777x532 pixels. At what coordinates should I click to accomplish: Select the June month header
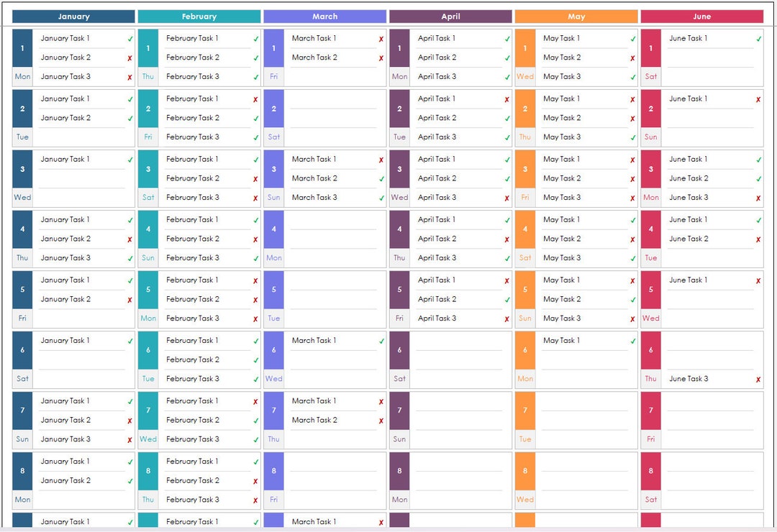(702, 17)
